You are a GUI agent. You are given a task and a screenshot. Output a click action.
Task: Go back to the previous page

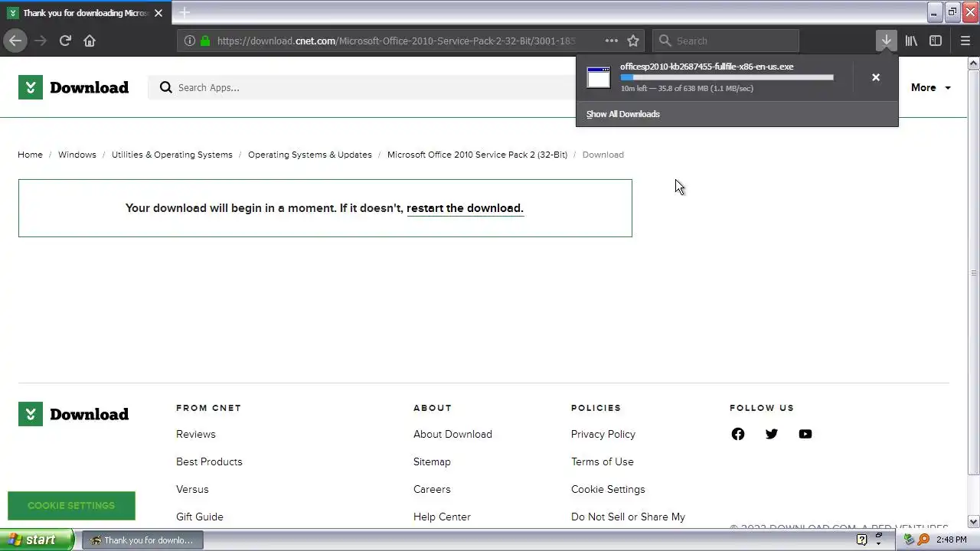click(15, 41)
